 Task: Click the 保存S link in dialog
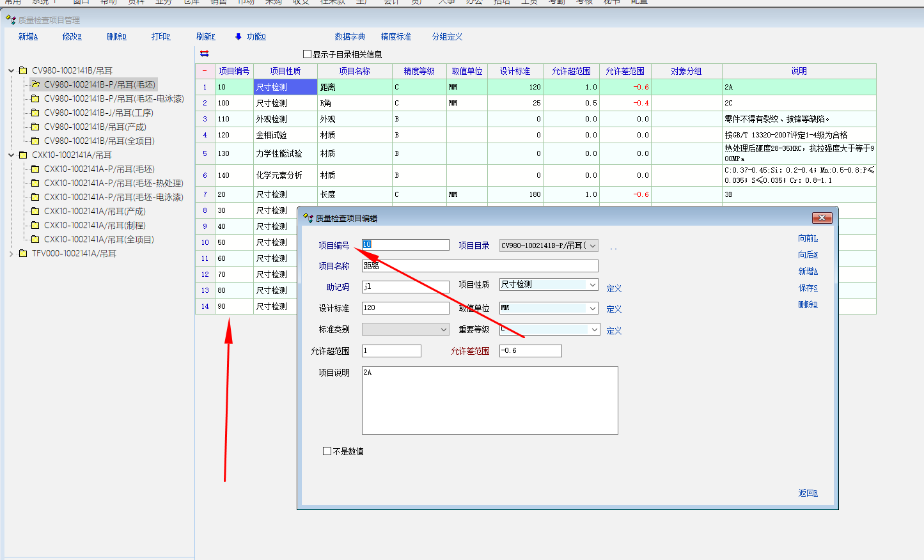click(x=808, y=288)
